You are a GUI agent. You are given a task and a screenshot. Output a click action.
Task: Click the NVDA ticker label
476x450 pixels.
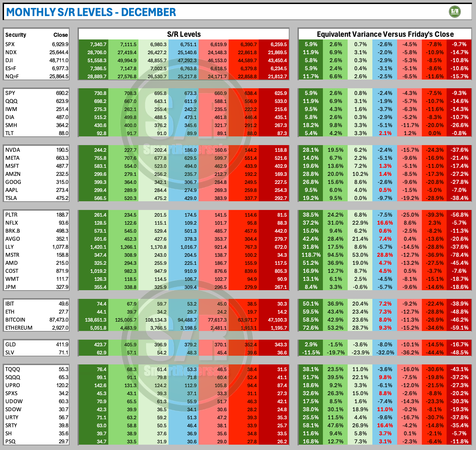tap(12, 150)
